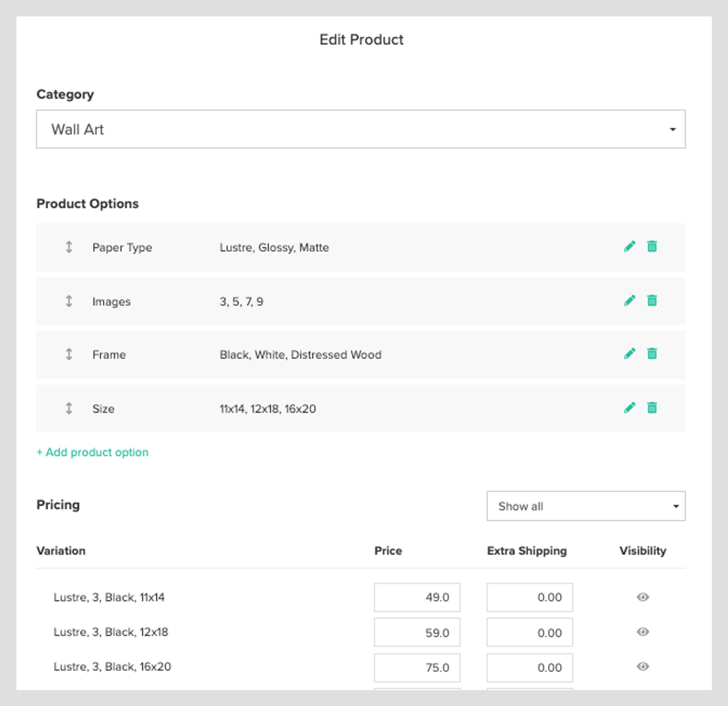The image size is (728, 706).
Task: Hide the Lustre, 3, Black, 12x18 variation
Action: (x=643, y=632)
